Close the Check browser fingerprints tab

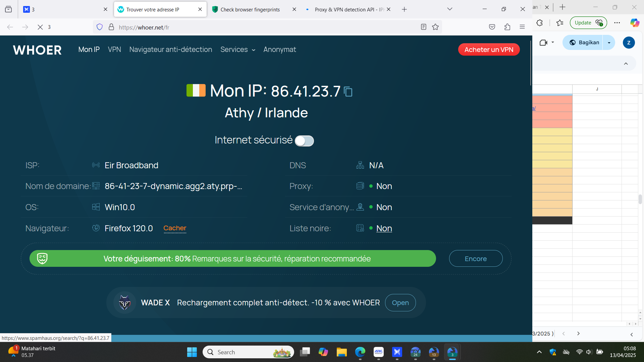point(294,9)
